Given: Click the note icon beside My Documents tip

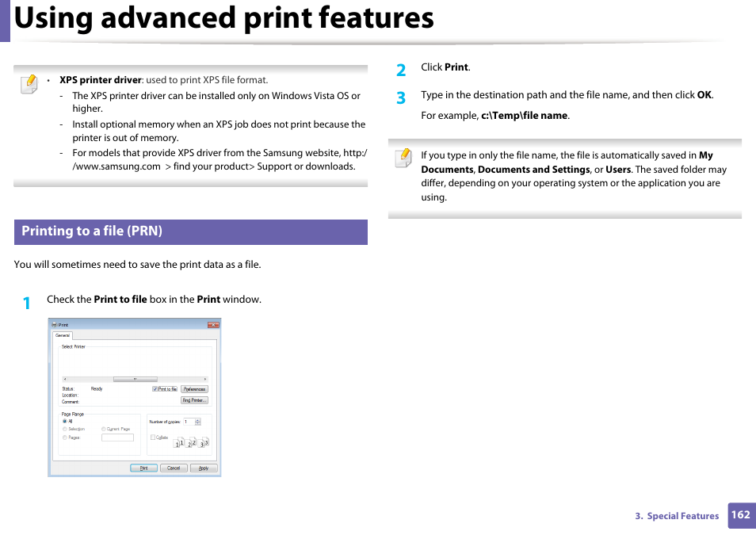Looking at the screenshot, I should (x=403, y=159).
